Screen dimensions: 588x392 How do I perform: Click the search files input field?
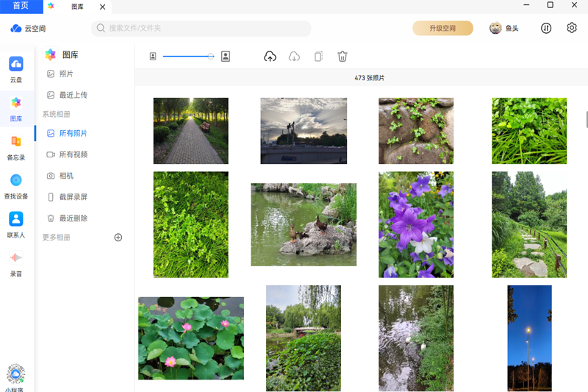tap(201, 28)
